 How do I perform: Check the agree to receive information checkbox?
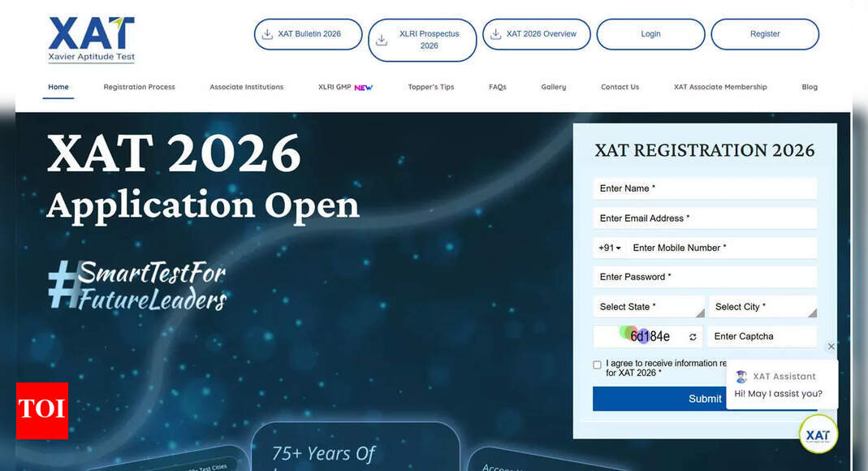click(x=598, y=365)
